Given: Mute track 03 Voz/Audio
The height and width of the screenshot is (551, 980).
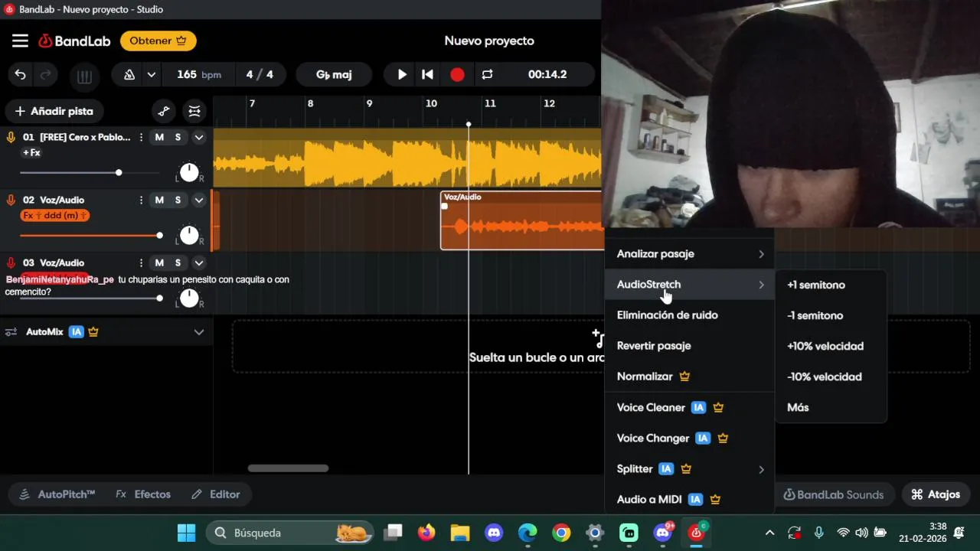Looking at the screenshot, I should pos(159,262).
